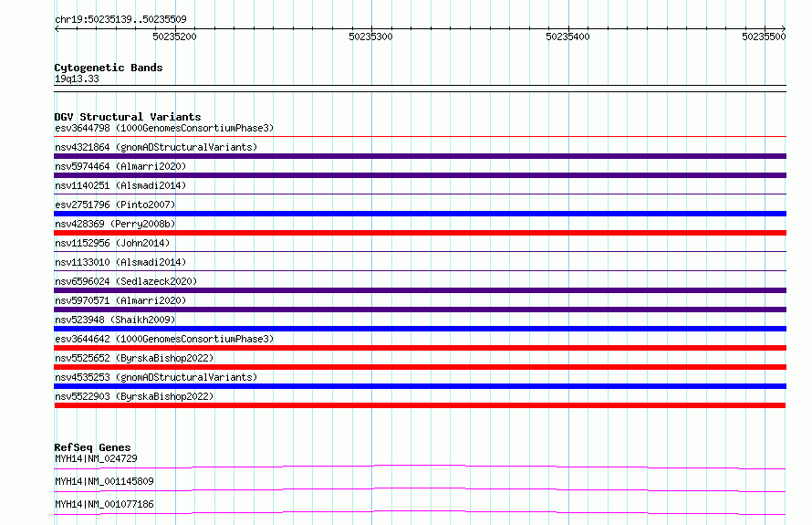Viewport: 812px width, 525px height.
Task: Click the blue bar under nsv523948
Action: pos(420,329)
